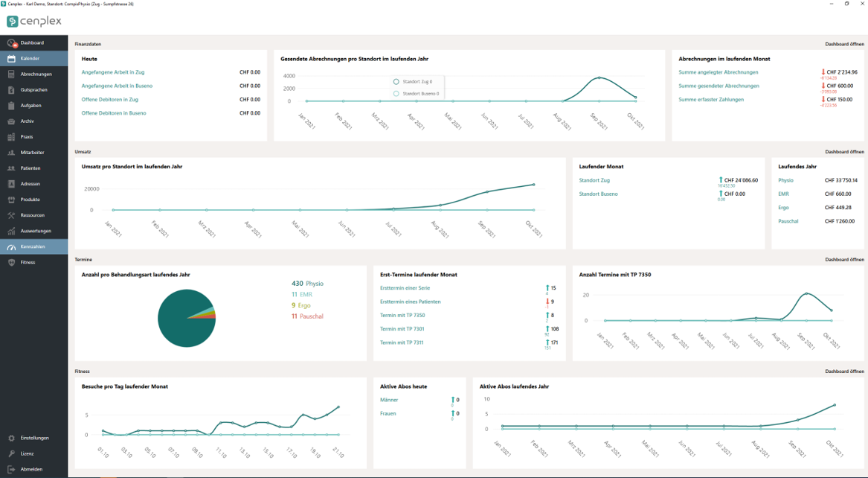
Task: Click the 'Offene Debitoren in Zug' link
Action: pyautogui.click(x=110, y=100)
